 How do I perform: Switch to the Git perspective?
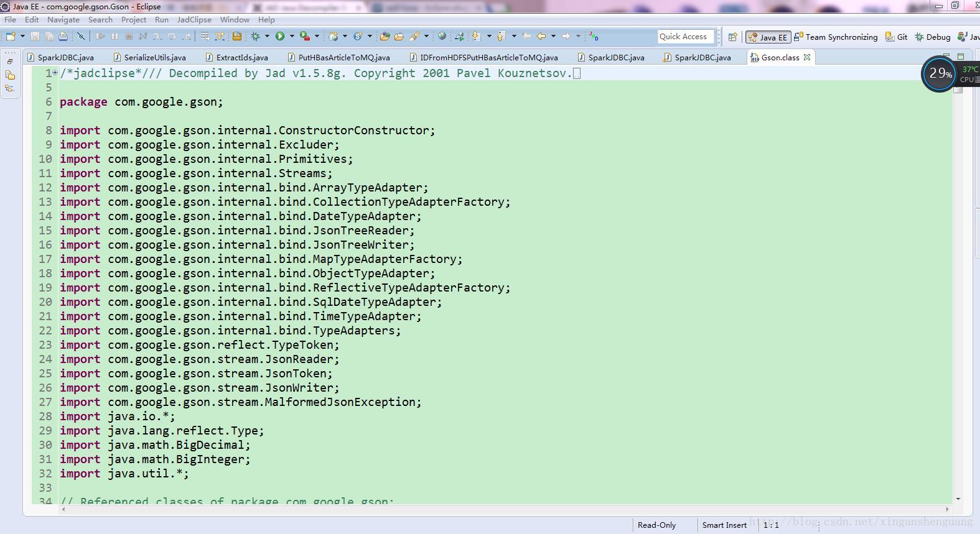click(x=897, y=37)
